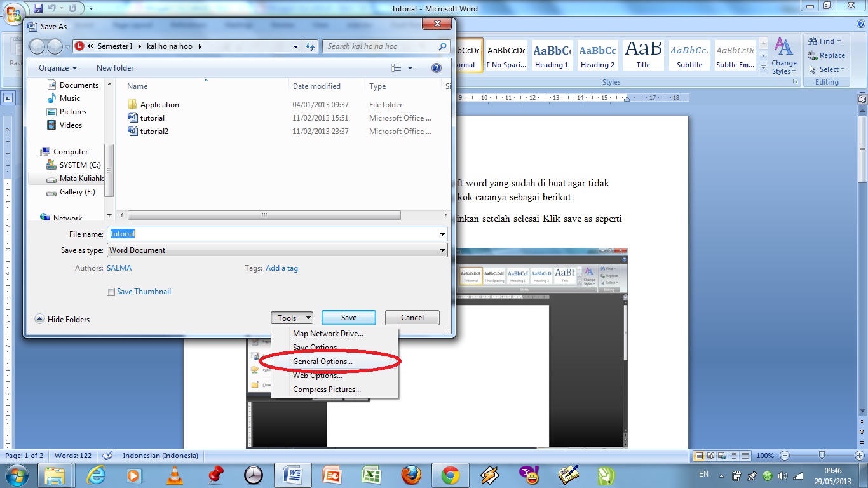Screen dimensions: 868x488
Task: Open the address bar history dropdown
Action: click(x=296, y=46)
